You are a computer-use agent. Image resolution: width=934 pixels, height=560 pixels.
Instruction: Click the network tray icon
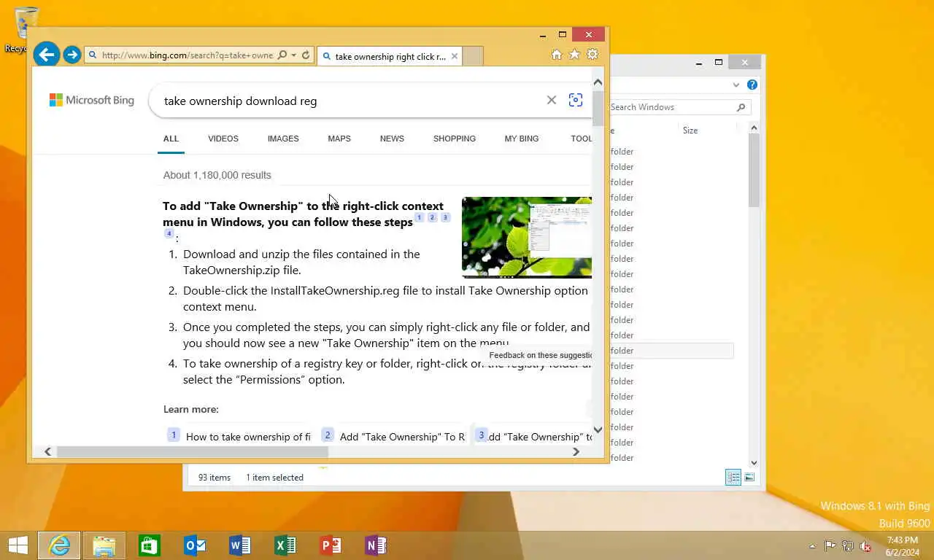tap(848, 545)
